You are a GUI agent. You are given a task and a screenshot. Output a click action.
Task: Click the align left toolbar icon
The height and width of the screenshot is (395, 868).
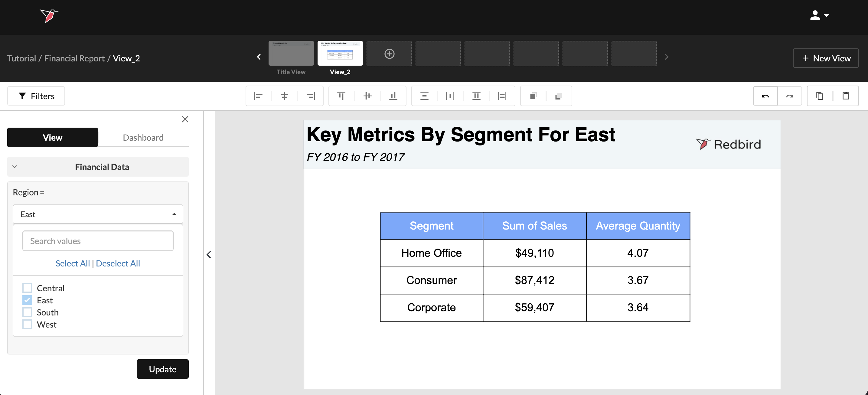coord(258,96)
